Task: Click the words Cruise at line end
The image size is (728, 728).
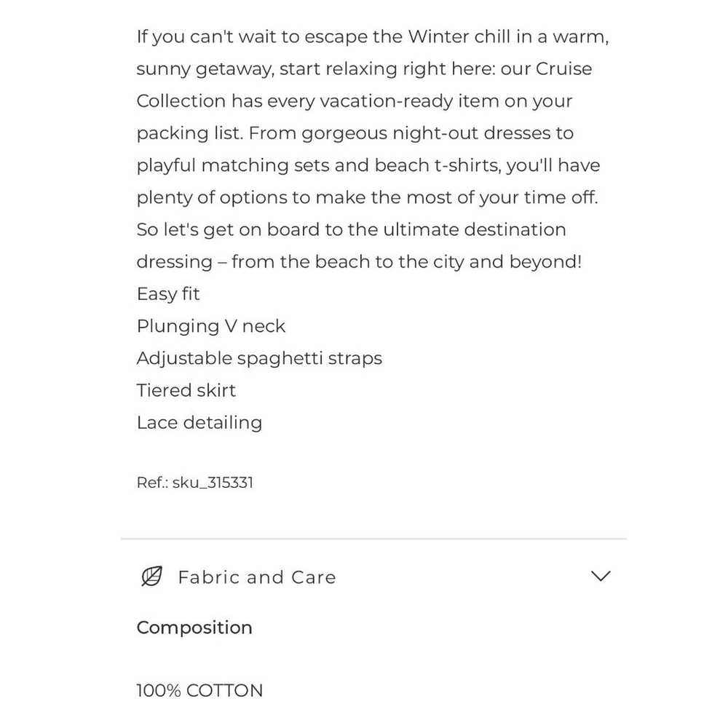Action: point(563,68)
